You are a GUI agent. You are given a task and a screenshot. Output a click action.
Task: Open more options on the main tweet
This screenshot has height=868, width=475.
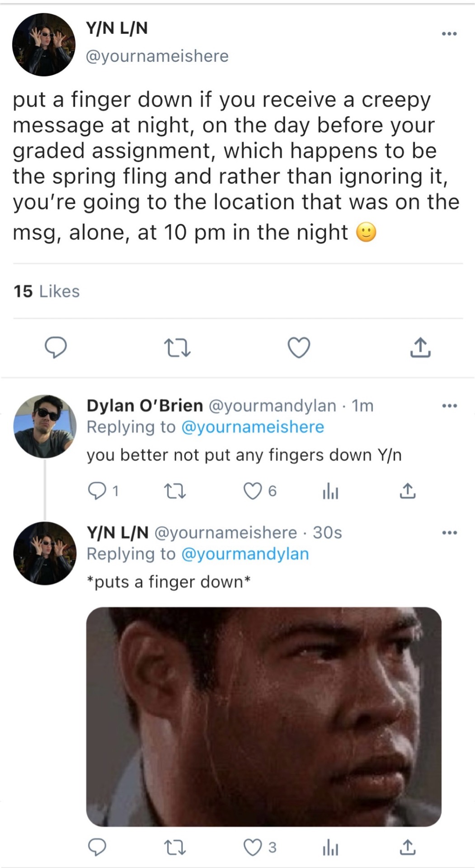coord(449,34)
